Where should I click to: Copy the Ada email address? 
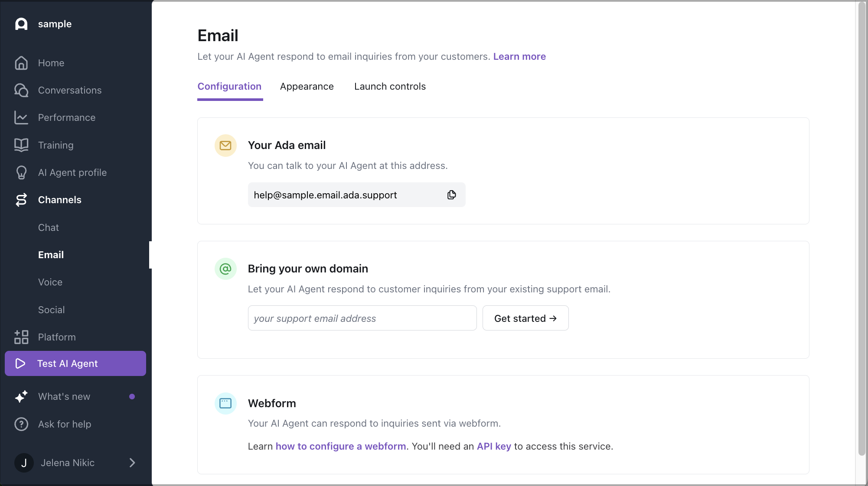click(451, 195)
